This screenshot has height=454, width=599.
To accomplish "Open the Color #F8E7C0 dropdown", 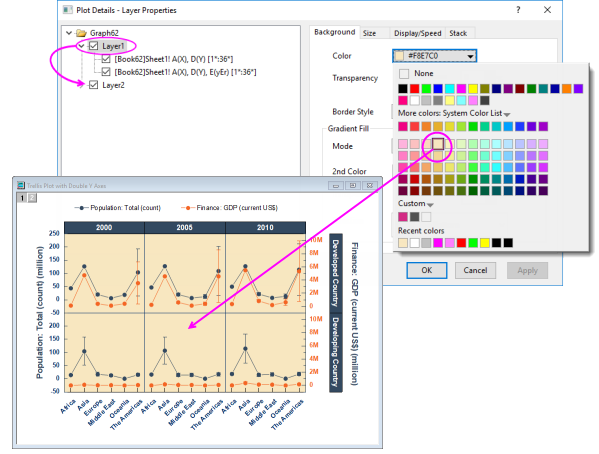I will click(x=434, y=56).
